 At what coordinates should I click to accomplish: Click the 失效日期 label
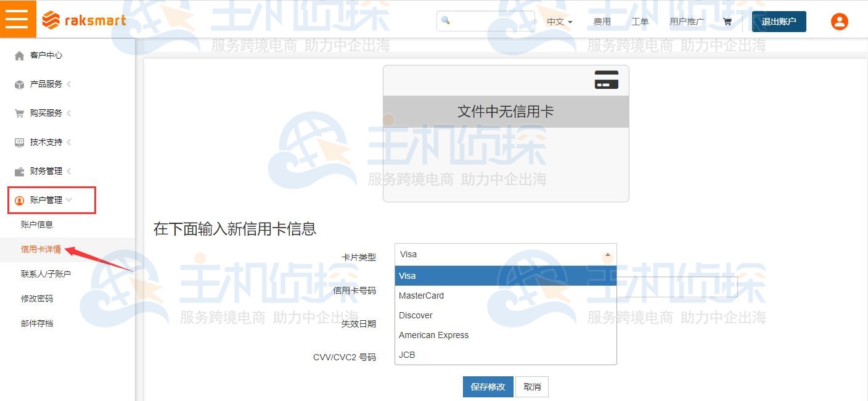pos(359,324)
